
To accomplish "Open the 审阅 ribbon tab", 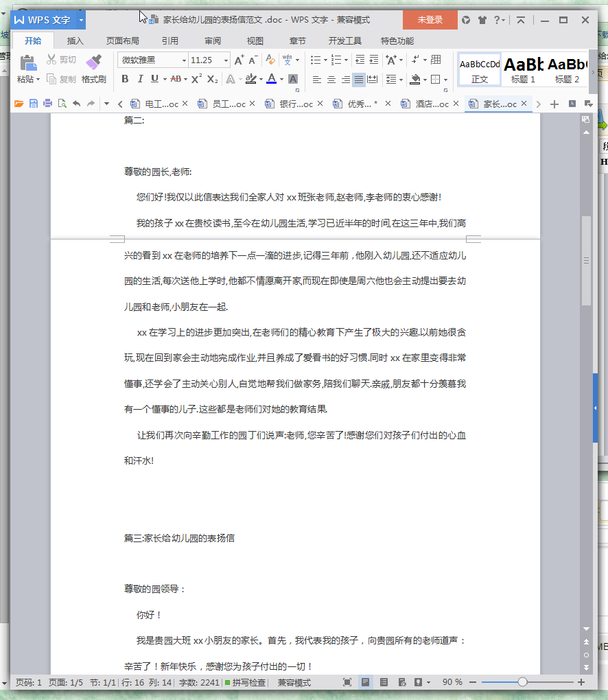I will tap(213, 41).
